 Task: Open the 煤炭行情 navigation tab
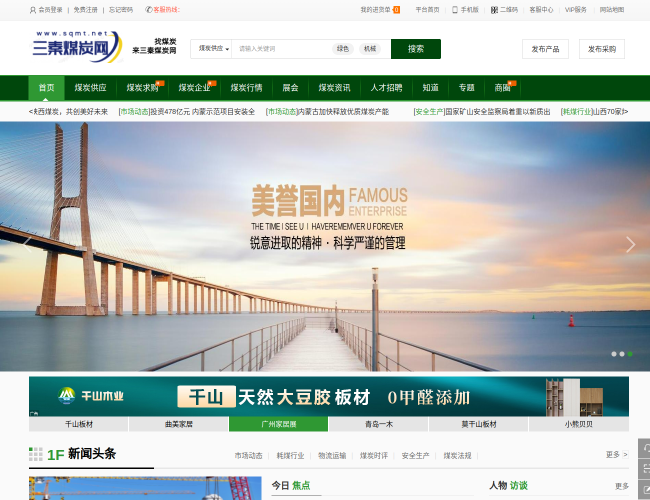(246, 88)
